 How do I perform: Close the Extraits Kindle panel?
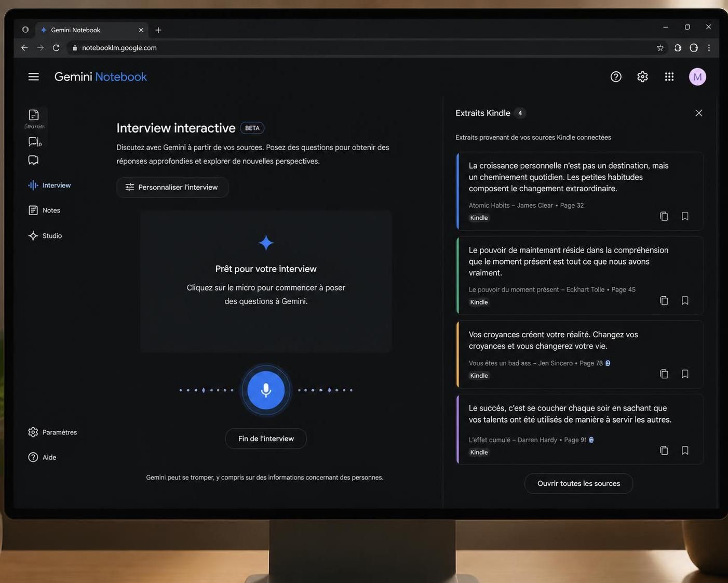click(x=699, y=113)
